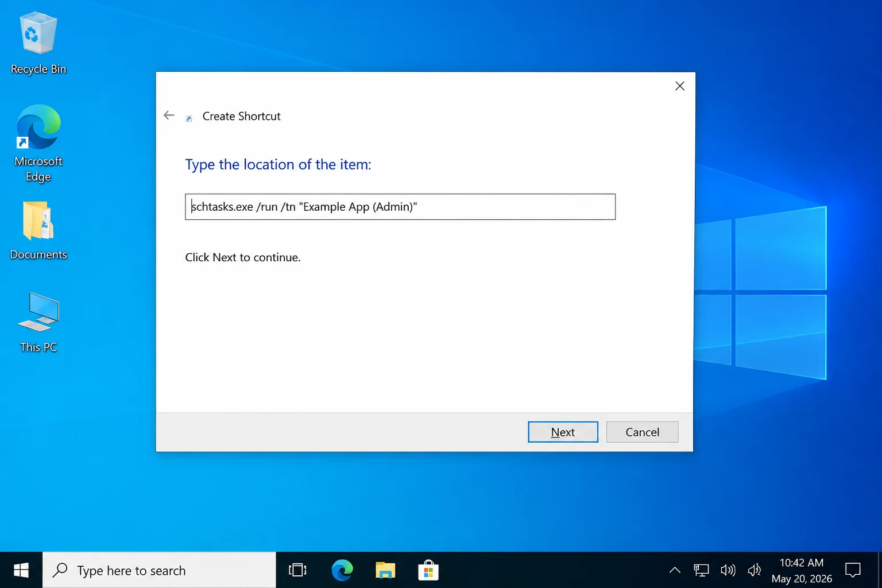882x588 pixels.
Task: Launch Edge from the taskbar
Action: coord(342,570)
